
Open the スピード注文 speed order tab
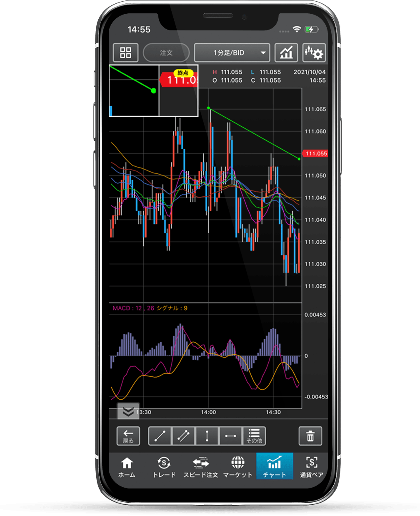[x=200, y=467]
